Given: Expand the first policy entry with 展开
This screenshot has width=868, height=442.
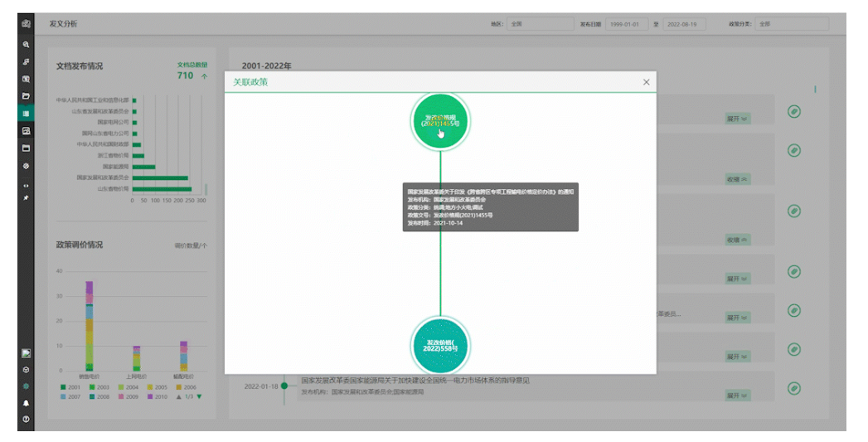Looking at the screenshot, I should [x=737, y=119].
